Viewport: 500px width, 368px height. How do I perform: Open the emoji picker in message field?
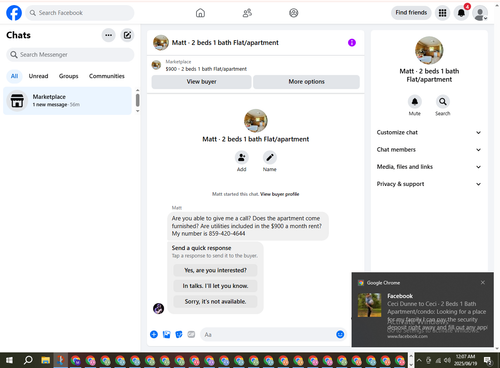(340, 334)
